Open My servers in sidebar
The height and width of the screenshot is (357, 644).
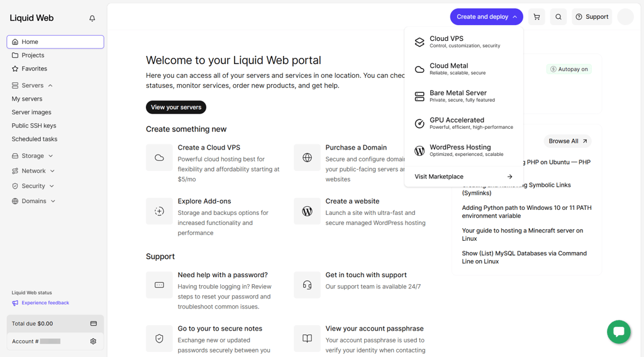tap(27, 99)
